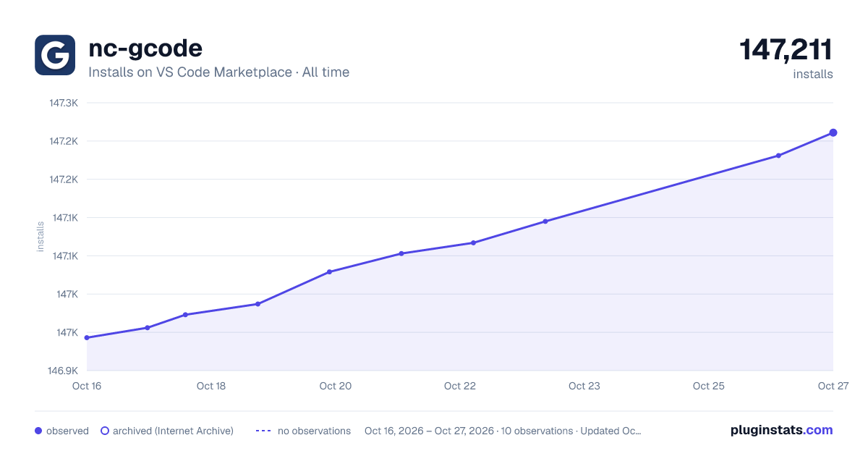Click the 147,211 installs total
The height and width of the screenshot is (456, 868).
[786, 51]
